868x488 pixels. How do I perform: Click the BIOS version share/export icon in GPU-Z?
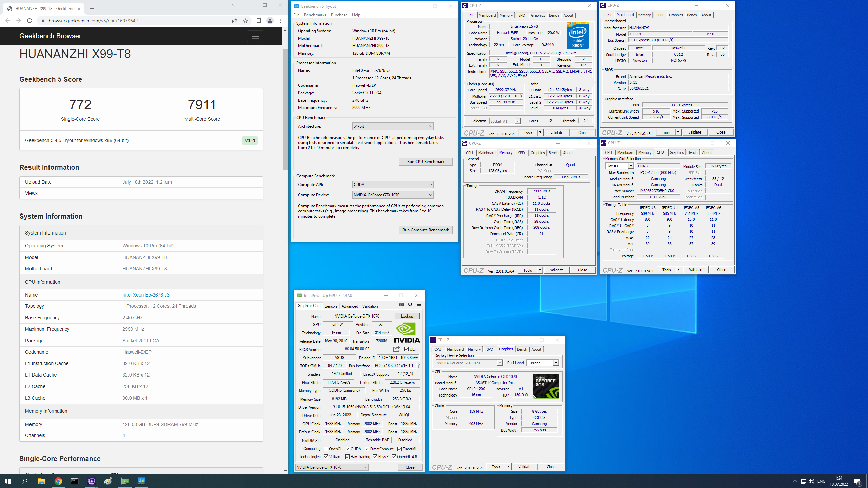[x=396, y=349]
